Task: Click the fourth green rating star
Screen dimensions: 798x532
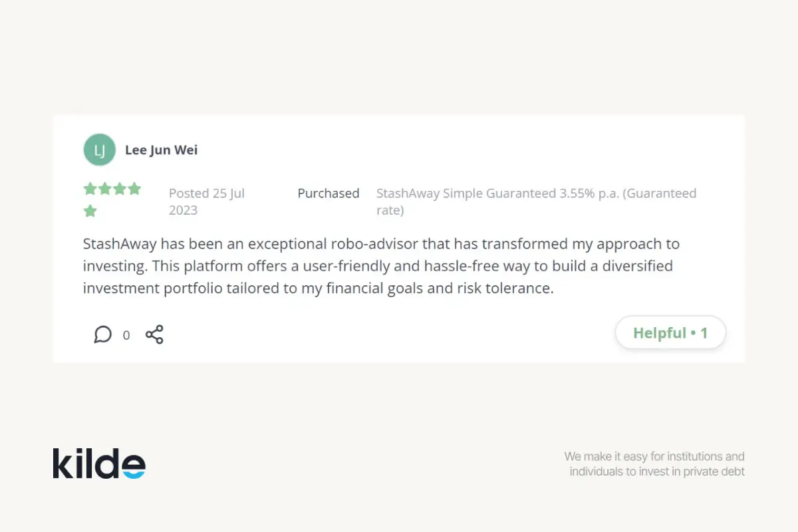Action: click(x=134, y=189)
